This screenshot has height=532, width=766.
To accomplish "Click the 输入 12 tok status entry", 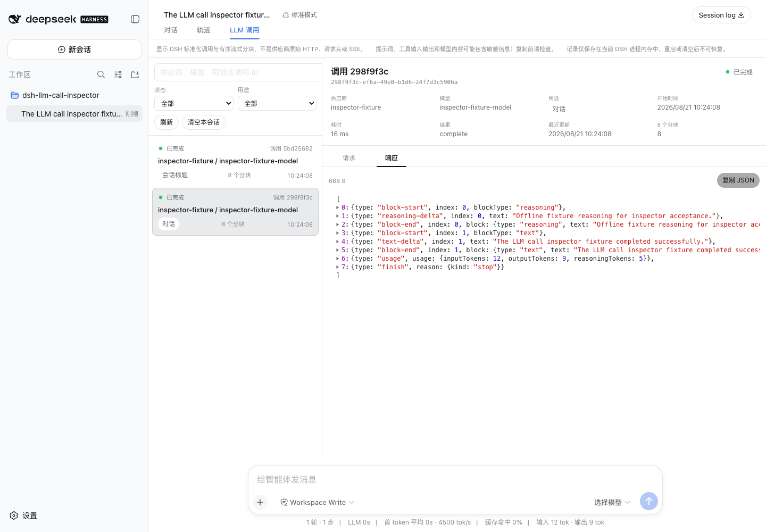I will pyautogui.click(x=553, y=522).
